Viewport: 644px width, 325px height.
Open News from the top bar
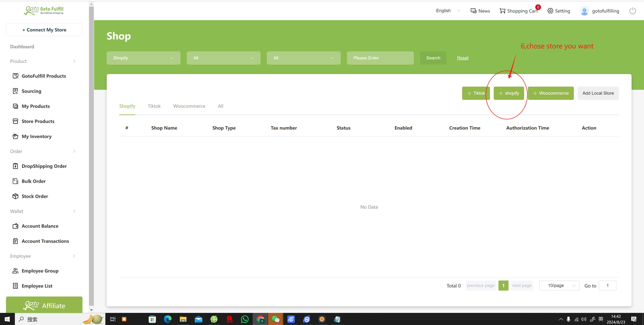coord(480,11)
